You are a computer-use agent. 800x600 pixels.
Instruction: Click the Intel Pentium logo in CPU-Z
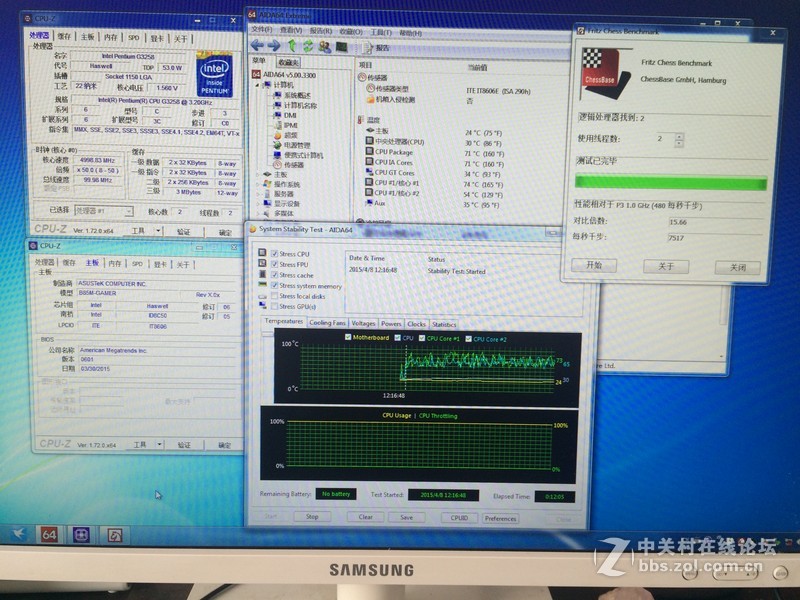click(215, 74)
